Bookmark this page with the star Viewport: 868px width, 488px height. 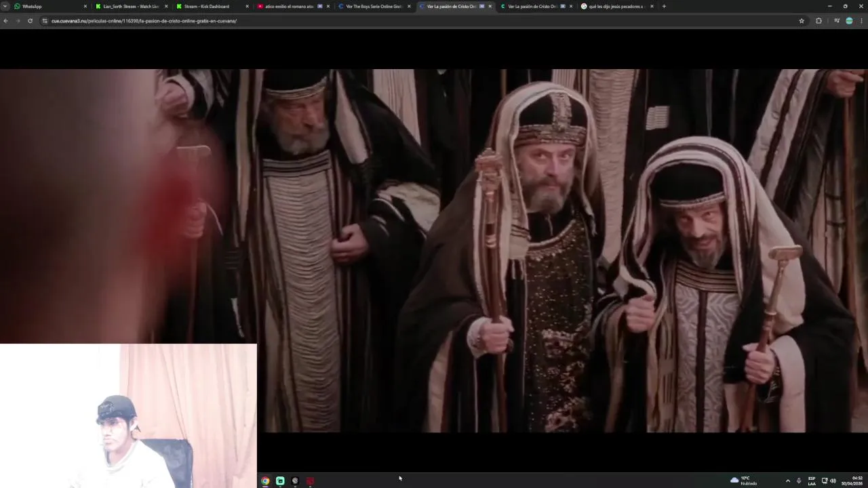(x=802, y=21)
